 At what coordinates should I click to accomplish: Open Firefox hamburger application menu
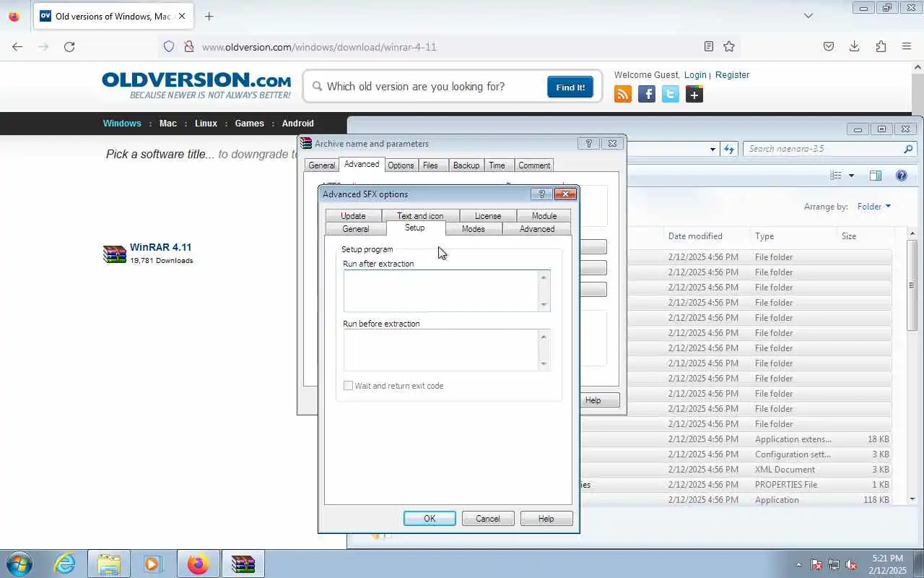(907, 46)
